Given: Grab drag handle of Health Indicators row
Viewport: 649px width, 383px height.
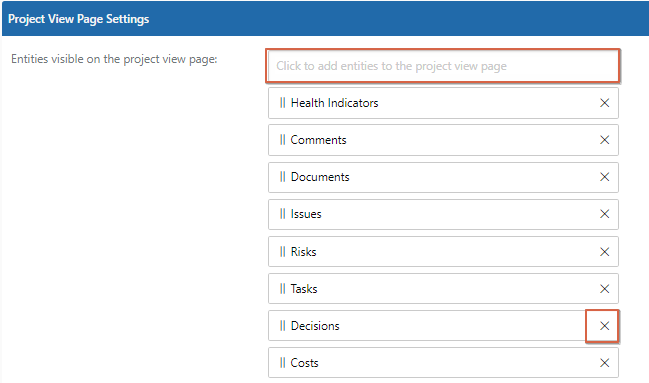Looking at the screenshot, I should click(282, 103).
